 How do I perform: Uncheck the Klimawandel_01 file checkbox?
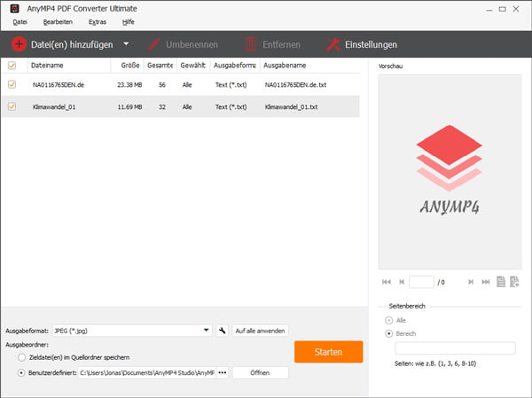[x=12, y=106]
